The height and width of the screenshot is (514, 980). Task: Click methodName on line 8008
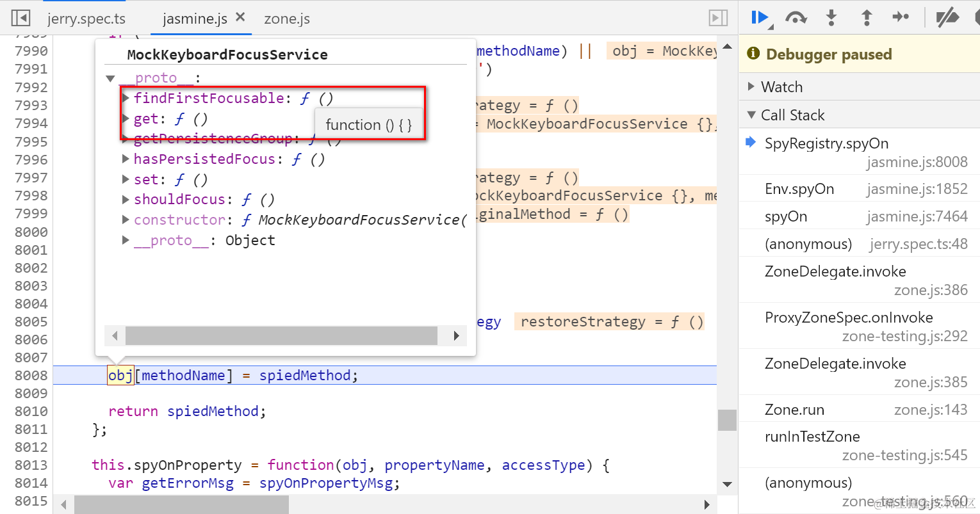point(183,375)
